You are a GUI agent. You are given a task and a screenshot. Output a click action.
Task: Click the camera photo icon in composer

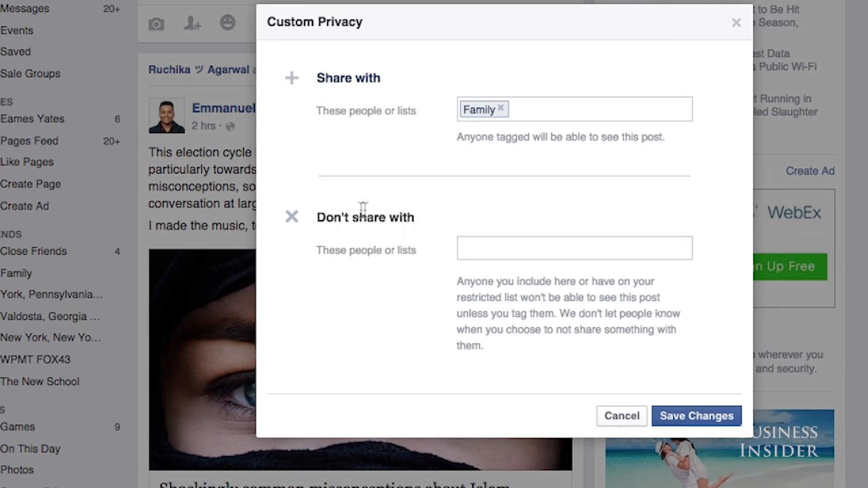[156, 24]
